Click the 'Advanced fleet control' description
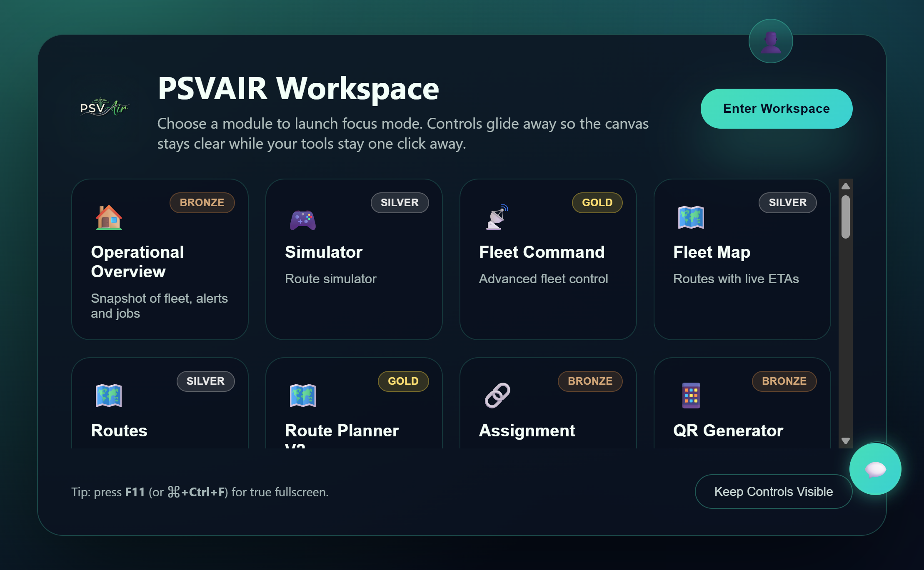 543,279
